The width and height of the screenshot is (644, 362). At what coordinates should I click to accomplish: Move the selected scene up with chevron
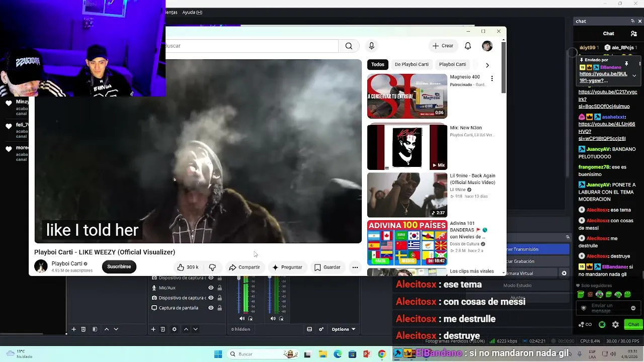106,329
